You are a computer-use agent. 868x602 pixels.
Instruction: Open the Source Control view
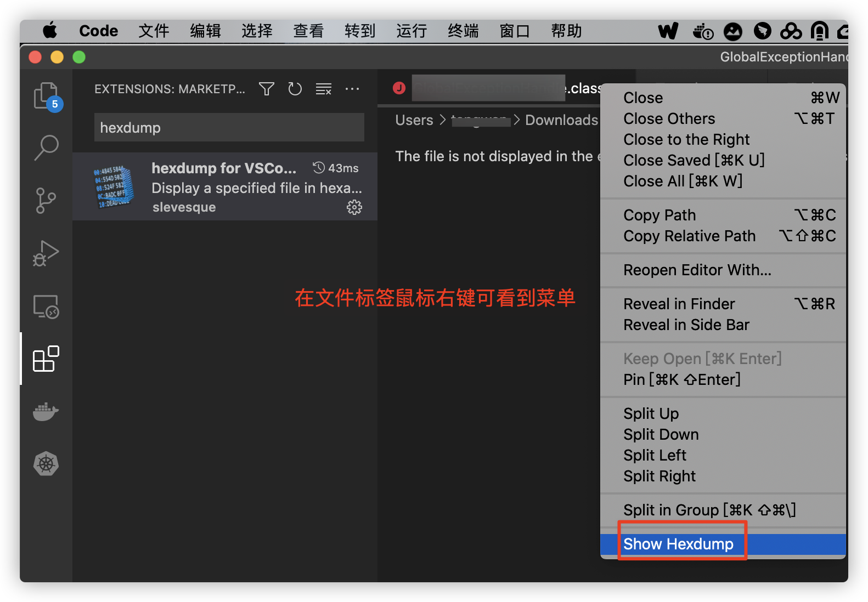(46, 200)
